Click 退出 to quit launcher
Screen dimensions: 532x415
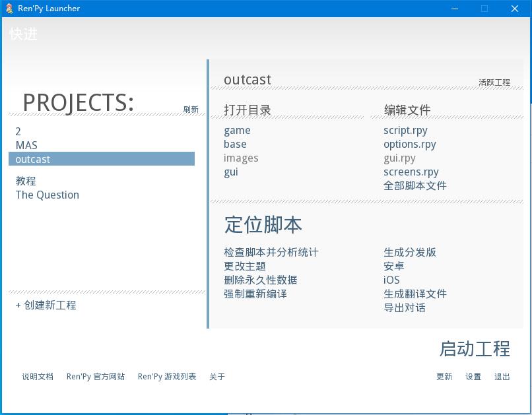(x=502, y=377)
